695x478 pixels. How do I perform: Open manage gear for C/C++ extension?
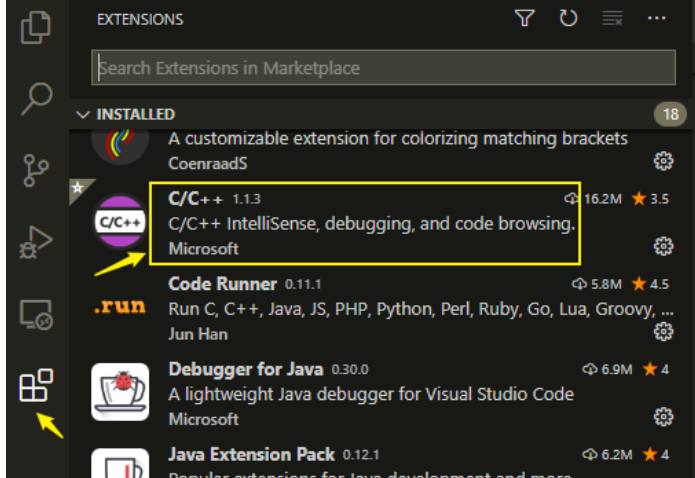coord(663,246)
